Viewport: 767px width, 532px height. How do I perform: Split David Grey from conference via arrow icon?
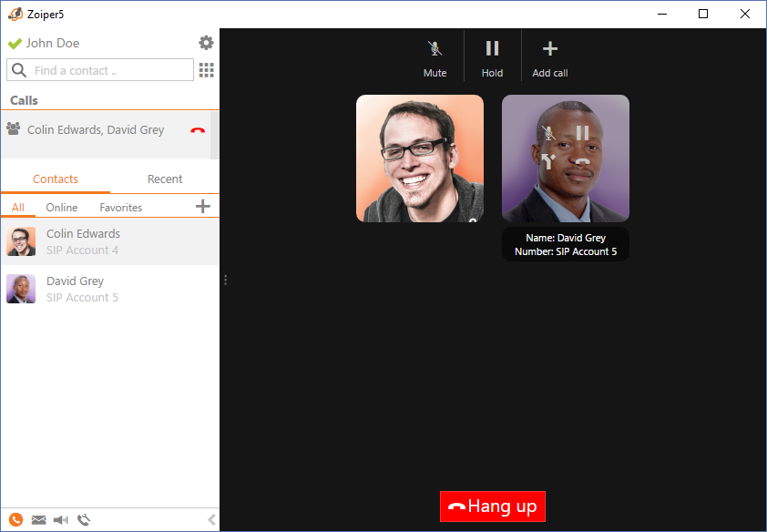pyautogui.click(x=548, y=163)
